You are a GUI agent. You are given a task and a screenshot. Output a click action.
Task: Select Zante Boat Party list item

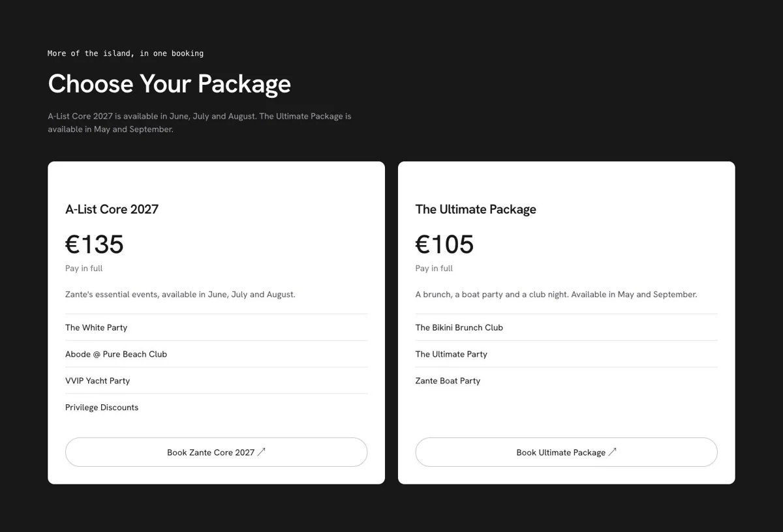coord(566,381)
